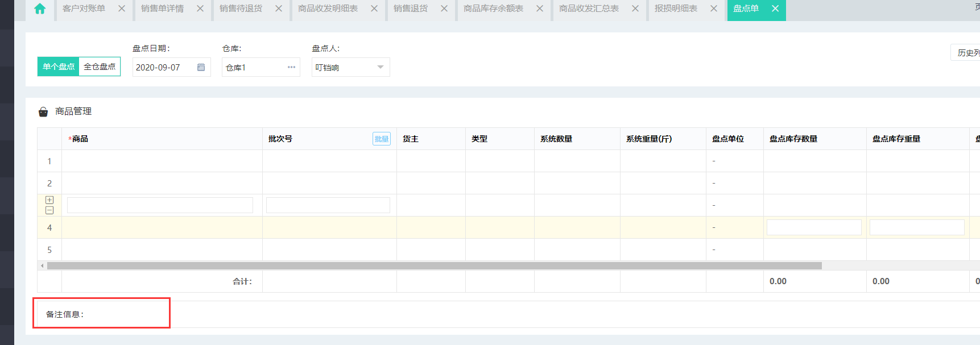Click the 仓库 input field showing 仓库1
Image resolution: width=980 pixels, height=345 pixels.
(x=261, y=67)
